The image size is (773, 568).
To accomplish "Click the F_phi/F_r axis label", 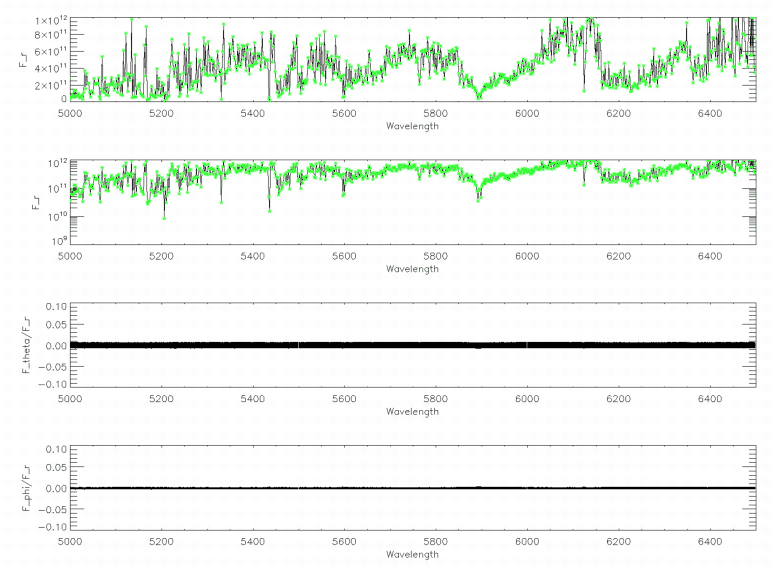I will click(x=23, y=487).
